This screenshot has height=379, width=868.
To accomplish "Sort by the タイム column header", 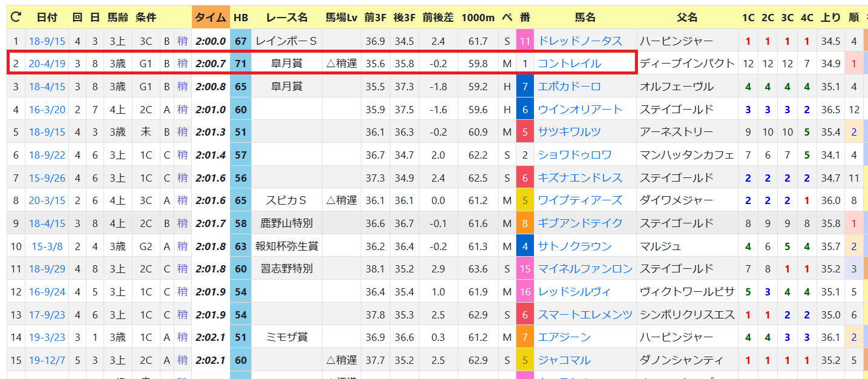I will pyautogui.click(x=211, y=18).
